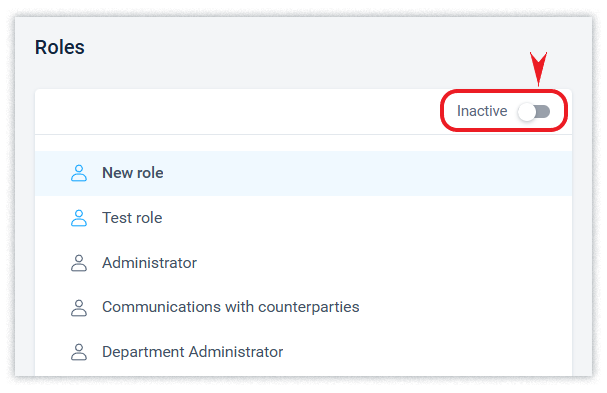Click the gray user icon beside Administrator
The height and width of the screenshot is (393, 607).
pos(79,263)
